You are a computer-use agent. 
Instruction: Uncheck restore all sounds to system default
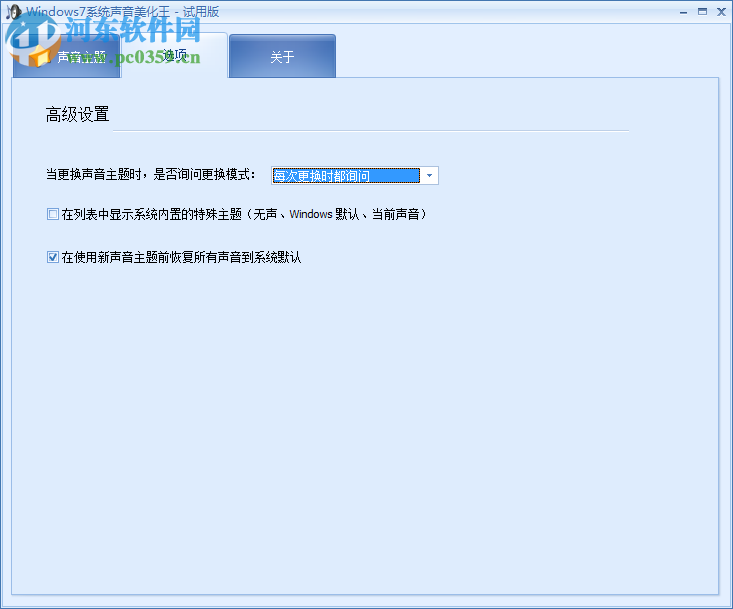[53, 257]
